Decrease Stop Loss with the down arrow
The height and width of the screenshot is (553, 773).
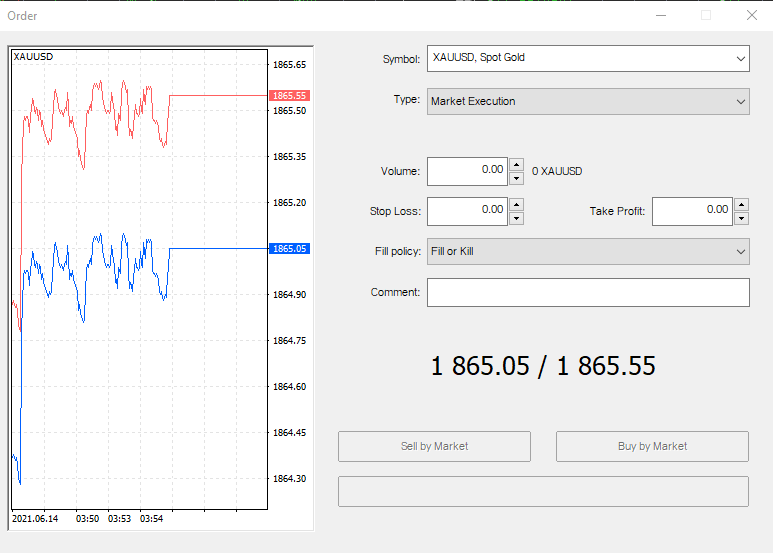[516, 218]
